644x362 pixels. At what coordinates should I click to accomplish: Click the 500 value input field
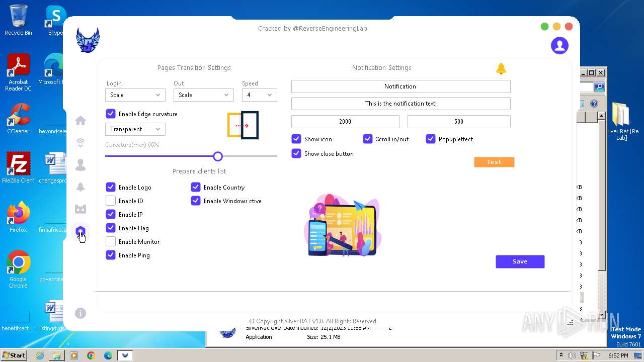click(x=459, y=122)
